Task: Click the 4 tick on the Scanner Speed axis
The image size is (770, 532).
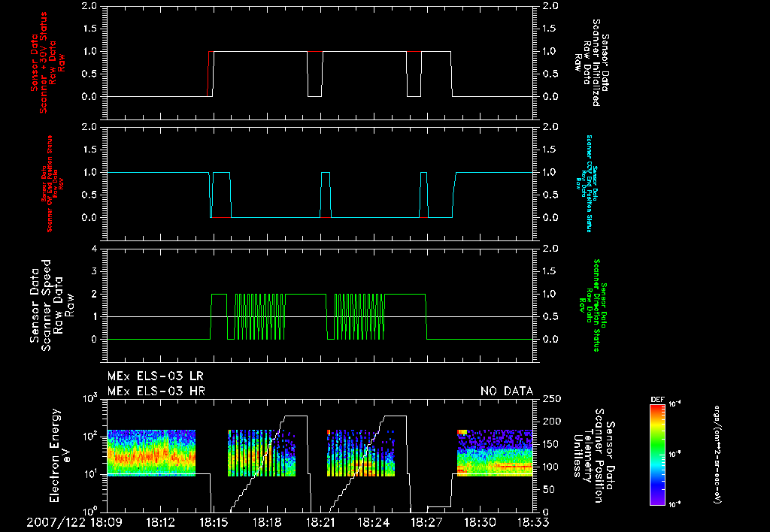Action: (x=94, y=249)
